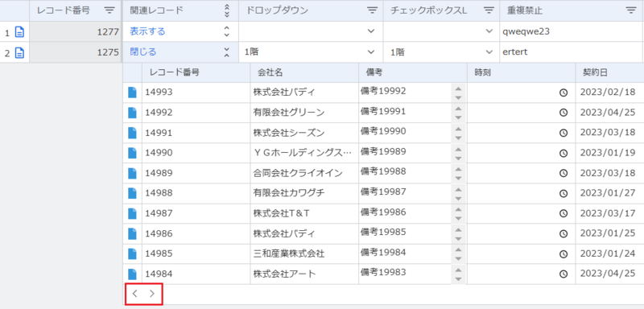The image size is (644, 309).
Task: Click document icon for record 14993
Action: click(132, 93)
